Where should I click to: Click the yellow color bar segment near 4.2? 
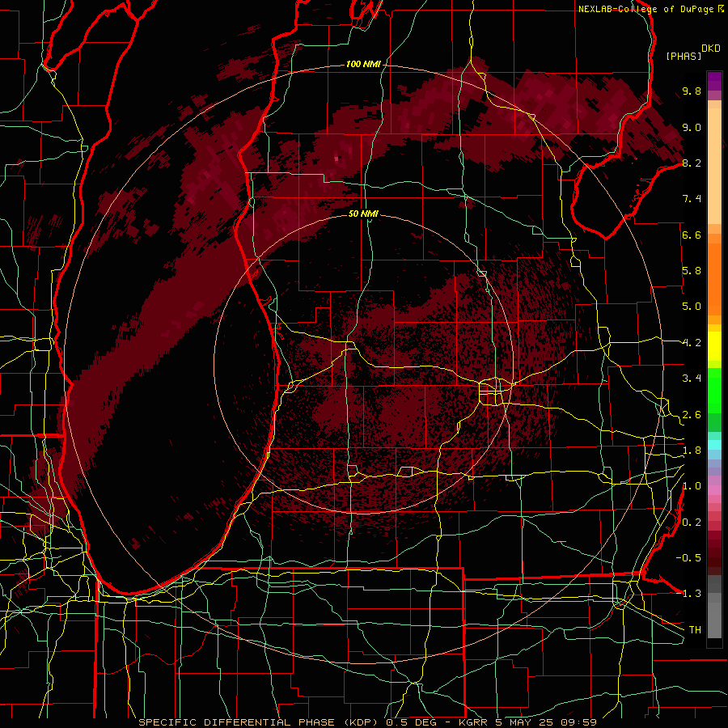tap(714, 346)
